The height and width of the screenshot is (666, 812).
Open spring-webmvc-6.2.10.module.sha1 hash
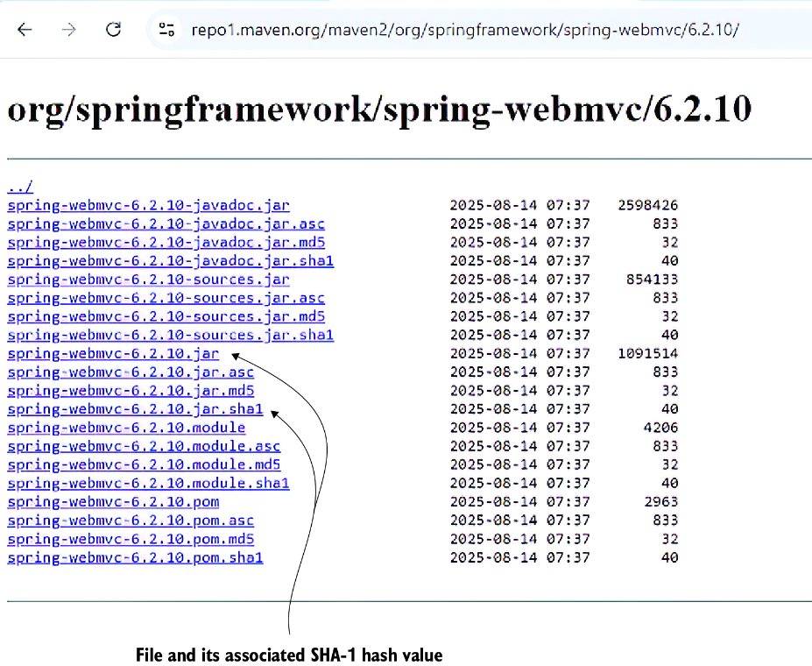click(x=149, y=483)
